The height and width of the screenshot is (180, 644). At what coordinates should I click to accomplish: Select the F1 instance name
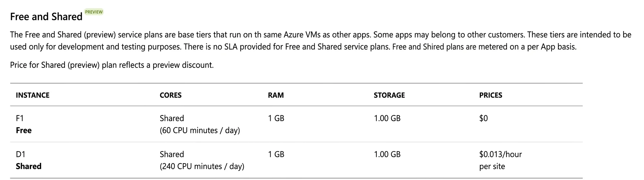tap(20, 118)
